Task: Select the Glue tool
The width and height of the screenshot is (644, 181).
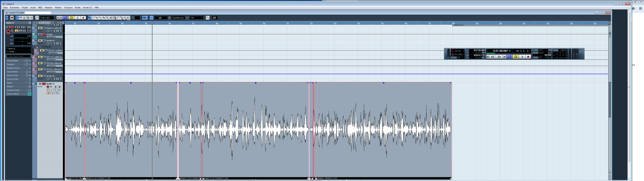Action: tap(100, 18)
